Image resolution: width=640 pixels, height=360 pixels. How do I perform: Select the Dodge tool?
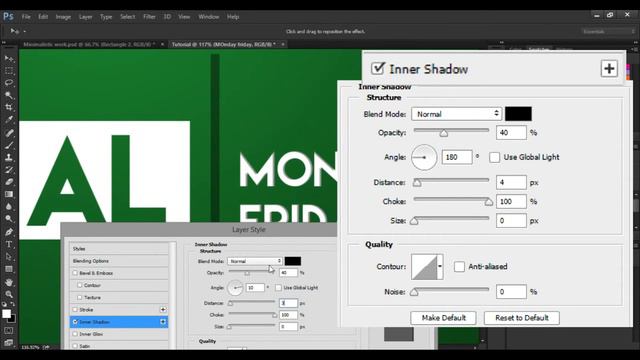[9, 219]
